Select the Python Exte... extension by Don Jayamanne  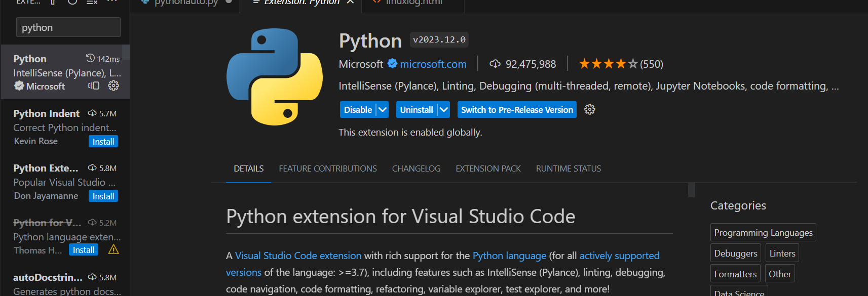pos(65,181)
